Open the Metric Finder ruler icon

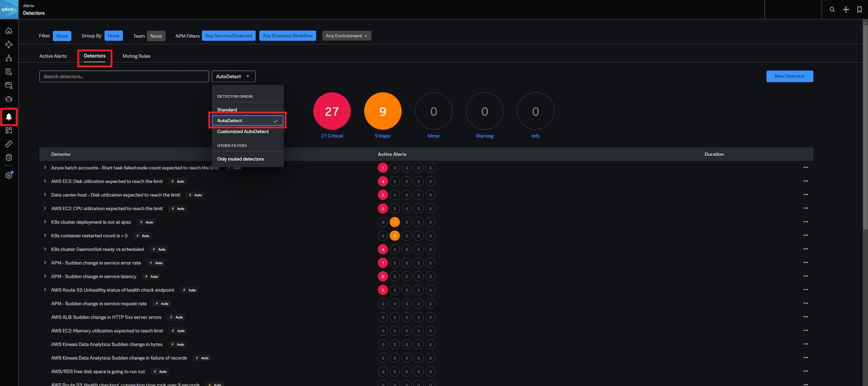point(8,144)
